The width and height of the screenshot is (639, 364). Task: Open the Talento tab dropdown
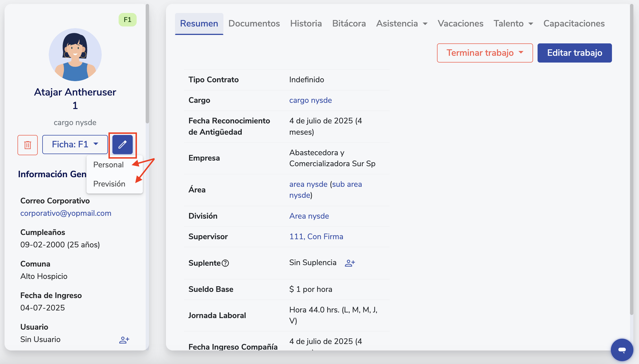pos(513,24)
